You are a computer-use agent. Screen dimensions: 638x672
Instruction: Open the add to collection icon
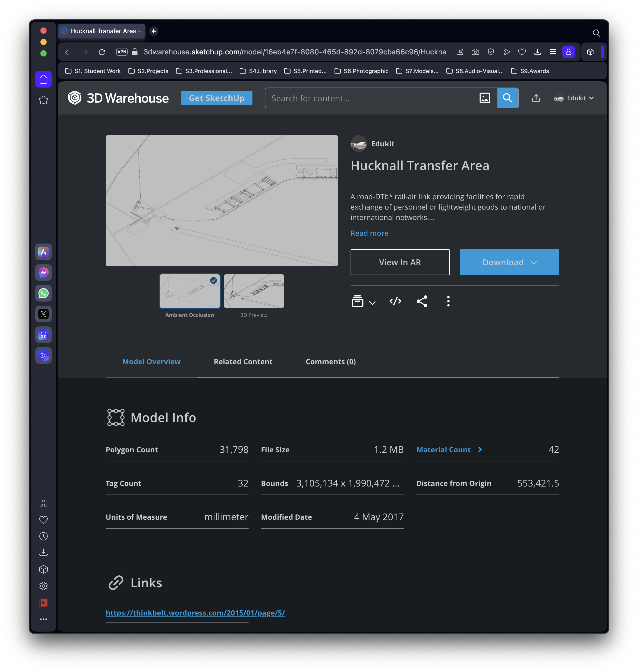(x=357, y=301)
